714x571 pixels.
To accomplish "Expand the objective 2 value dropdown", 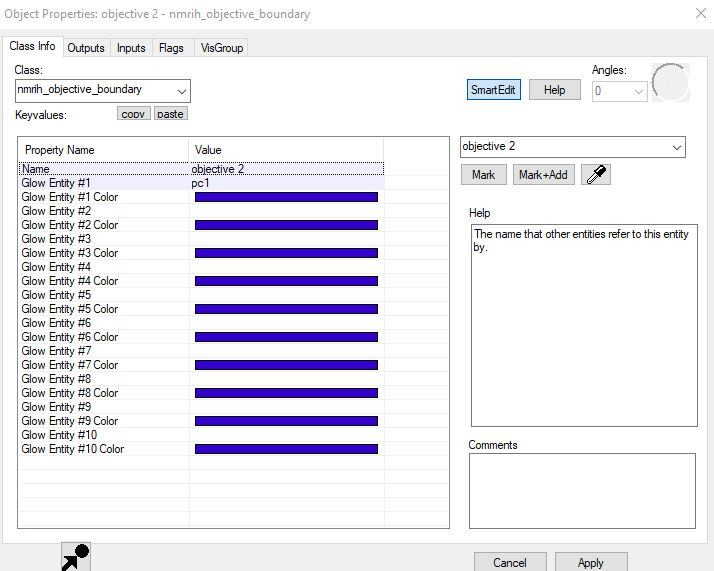I will point(572,147).
